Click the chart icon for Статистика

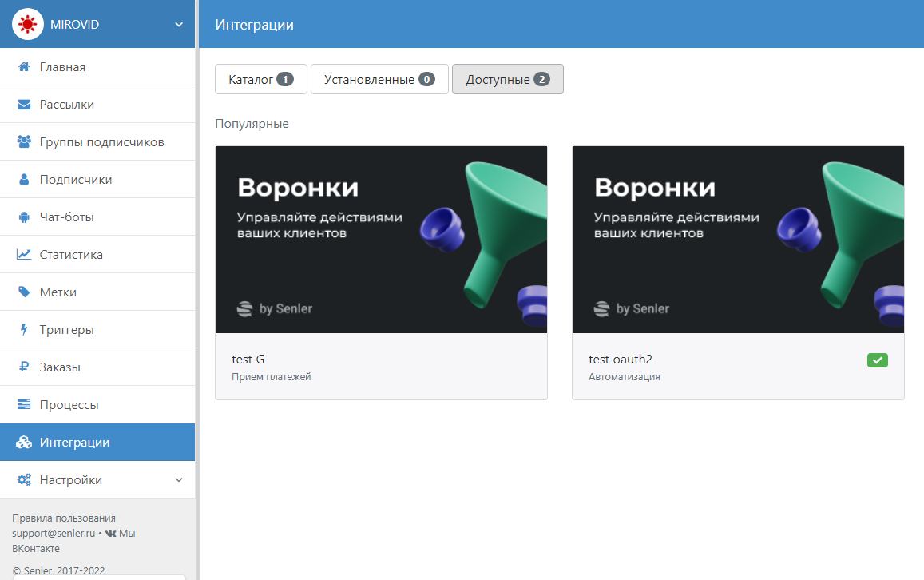[x=24, y=255]
